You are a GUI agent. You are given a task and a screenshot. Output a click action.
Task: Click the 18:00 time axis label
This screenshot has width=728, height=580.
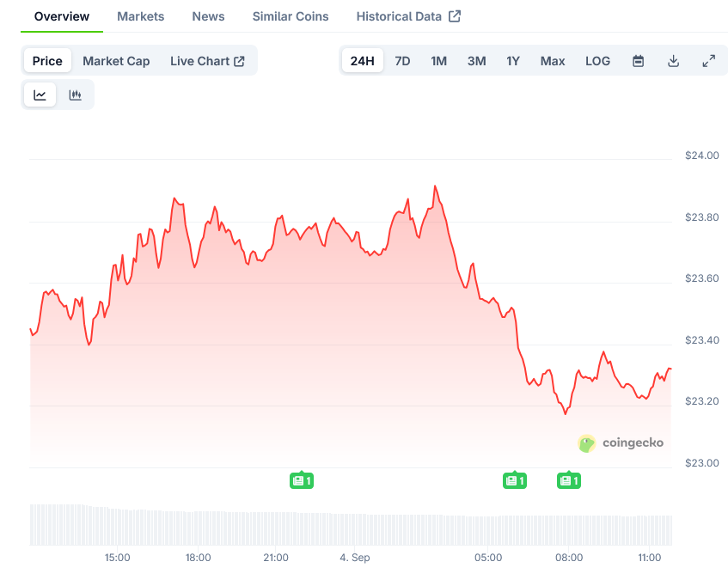coord(199,558)
